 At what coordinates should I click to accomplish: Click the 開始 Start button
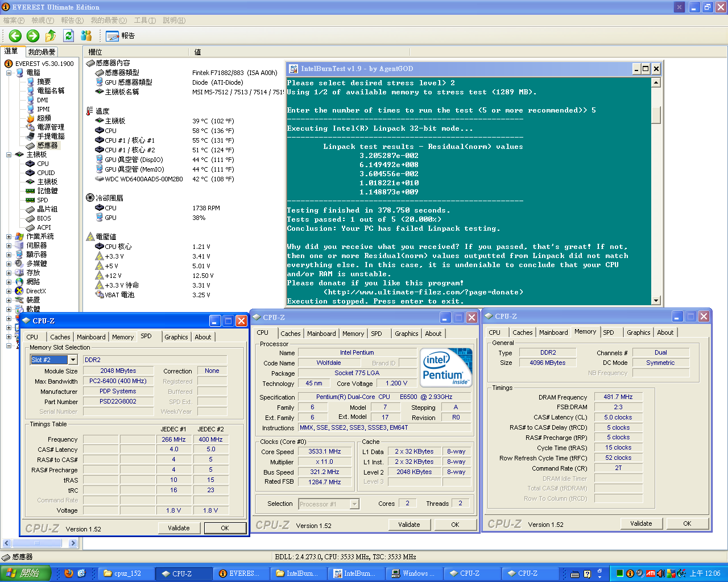click(26, 573)
